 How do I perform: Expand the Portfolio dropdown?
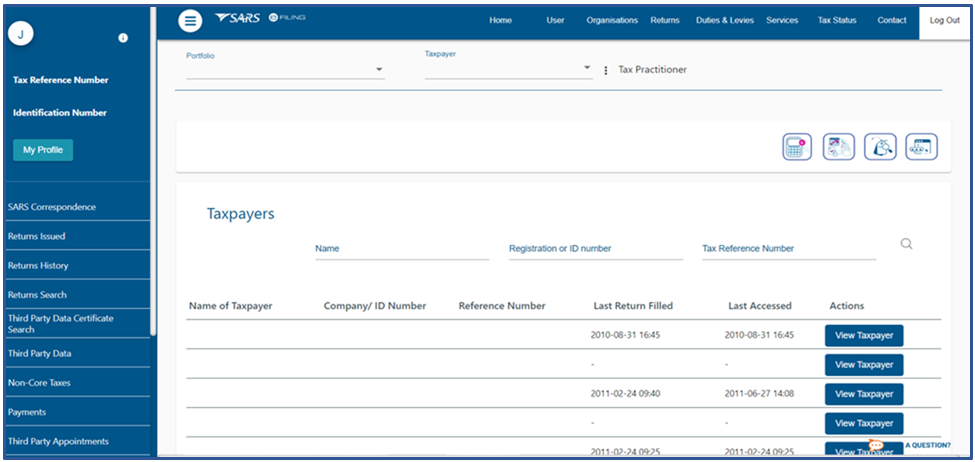[379, 70]
